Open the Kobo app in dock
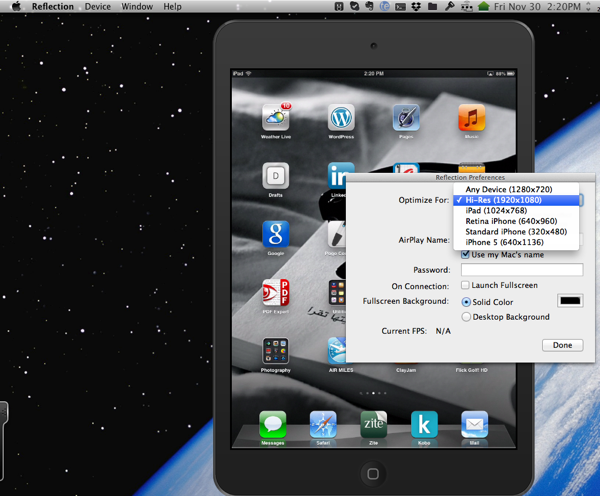600x496 pixels. click(424, 425)
